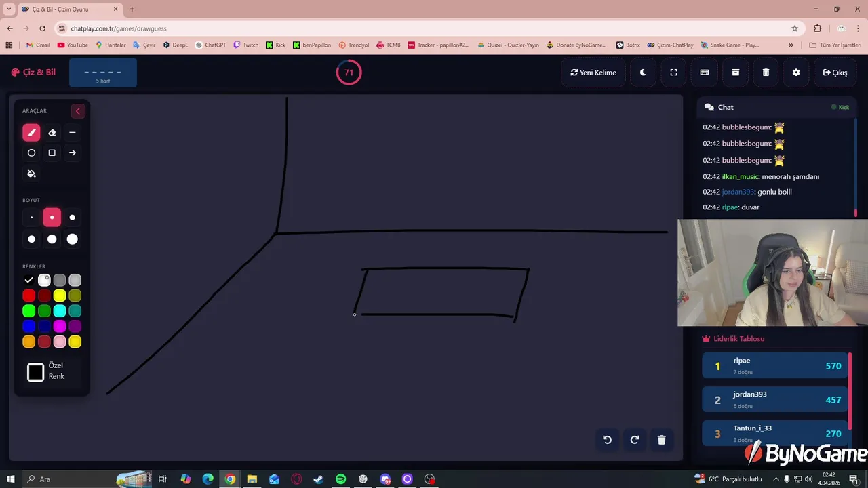The height and width of the screenshot is (488, 868).
Task: Click the trash icon in top toolbar
Action: 766,73
